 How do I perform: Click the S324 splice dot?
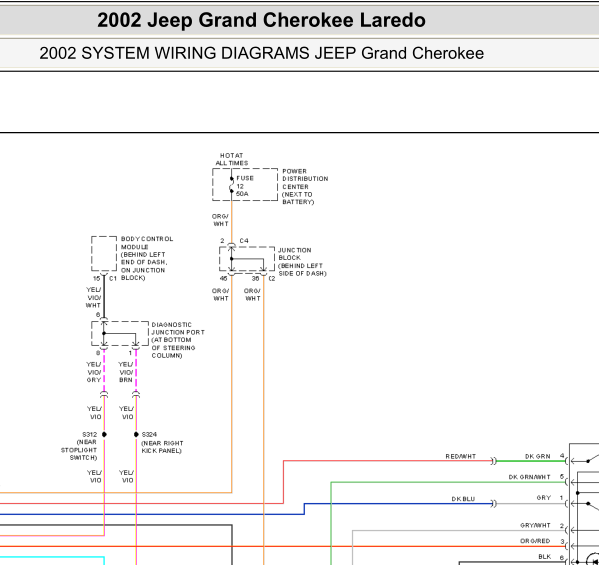136,434
